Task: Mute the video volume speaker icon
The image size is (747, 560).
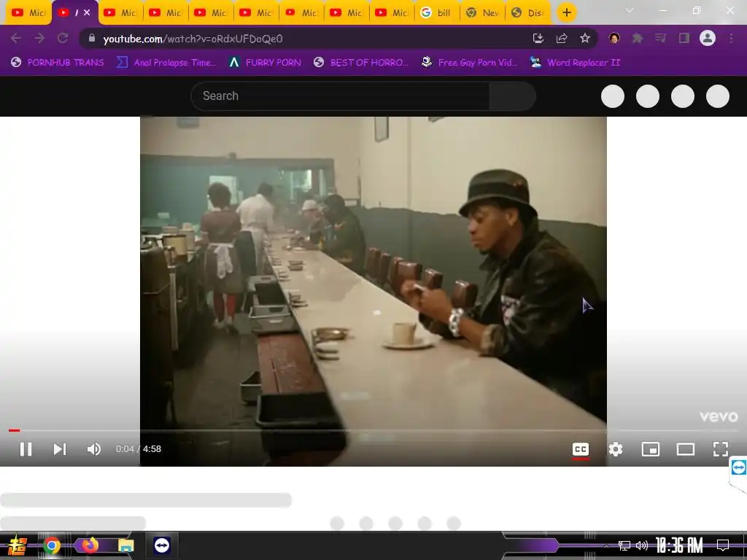Action: pyautogui.click(x=94, y=449)
